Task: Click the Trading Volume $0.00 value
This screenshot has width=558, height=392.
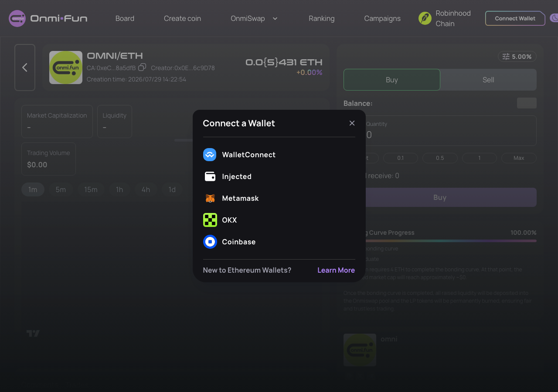Action: 37,165
